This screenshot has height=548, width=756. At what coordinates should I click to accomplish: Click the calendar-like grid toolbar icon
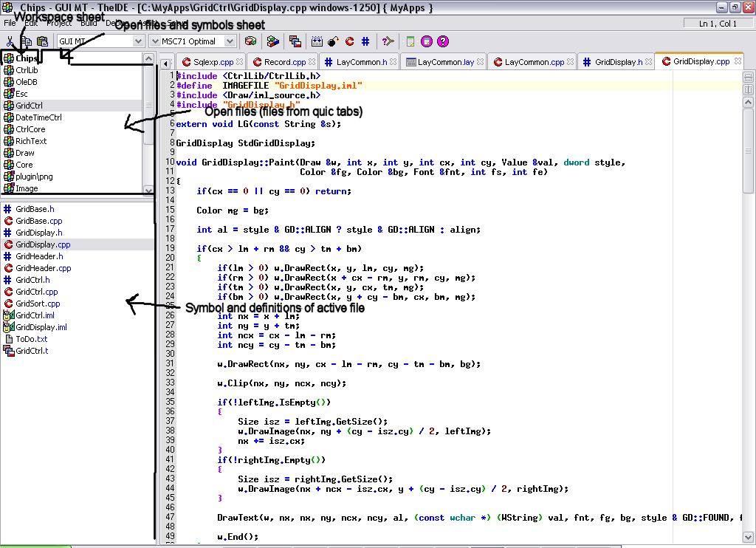[317, 41]
